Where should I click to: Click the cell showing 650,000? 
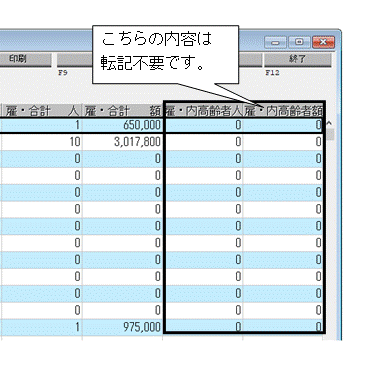(x=122, y=125)
